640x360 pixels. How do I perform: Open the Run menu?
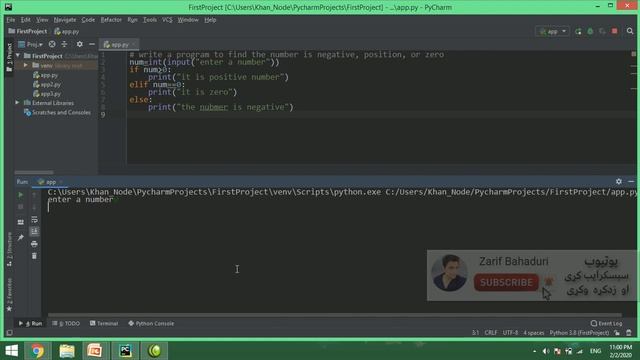point(132,20)
